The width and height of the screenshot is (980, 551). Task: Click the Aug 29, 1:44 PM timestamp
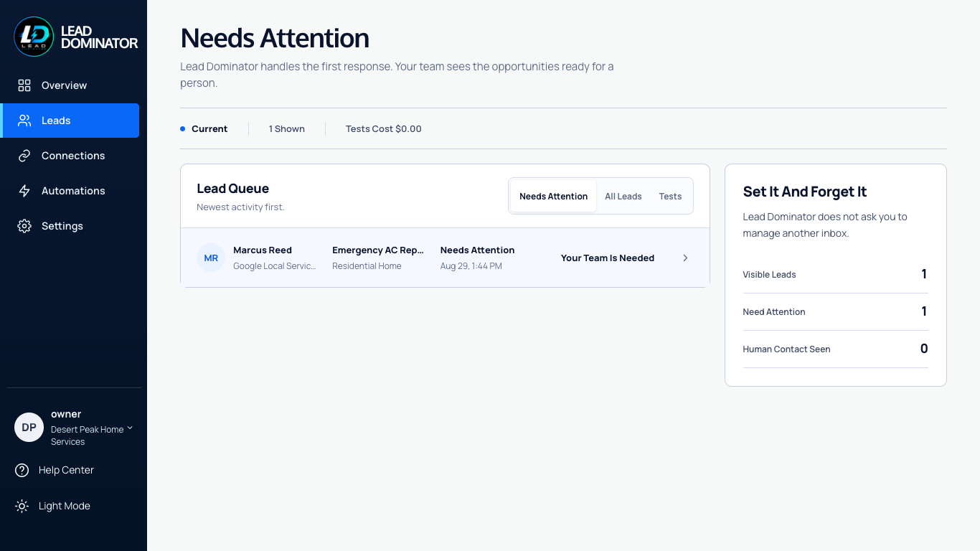(x=471, y=266)
